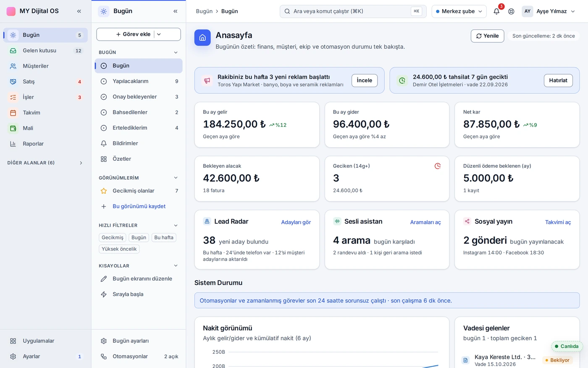Click the megaphone icon in competitor alert
Image resolution: width=588 pixels, height=368 pixels.
[207, 80]
